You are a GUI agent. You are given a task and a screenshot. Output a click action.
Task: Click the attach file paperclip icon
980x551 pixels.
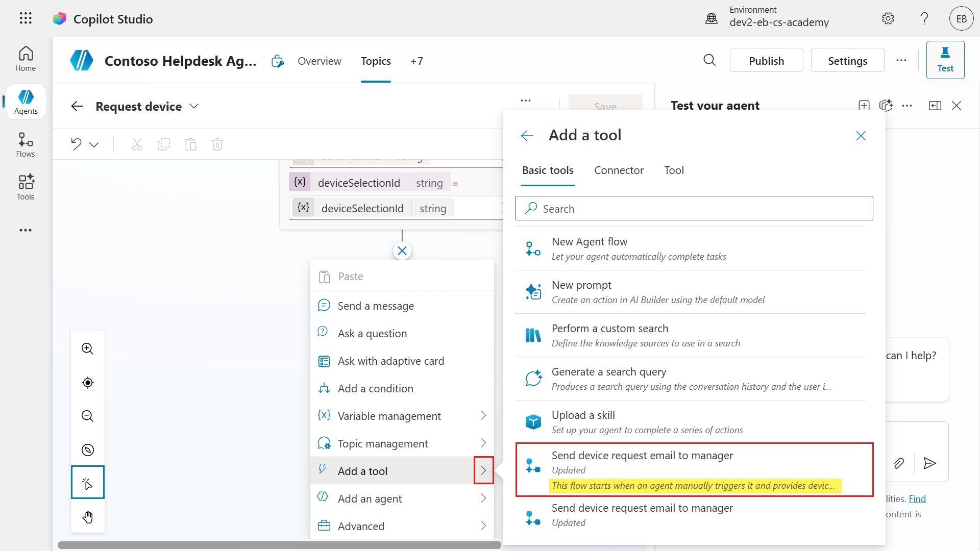[x=899, y=463]
